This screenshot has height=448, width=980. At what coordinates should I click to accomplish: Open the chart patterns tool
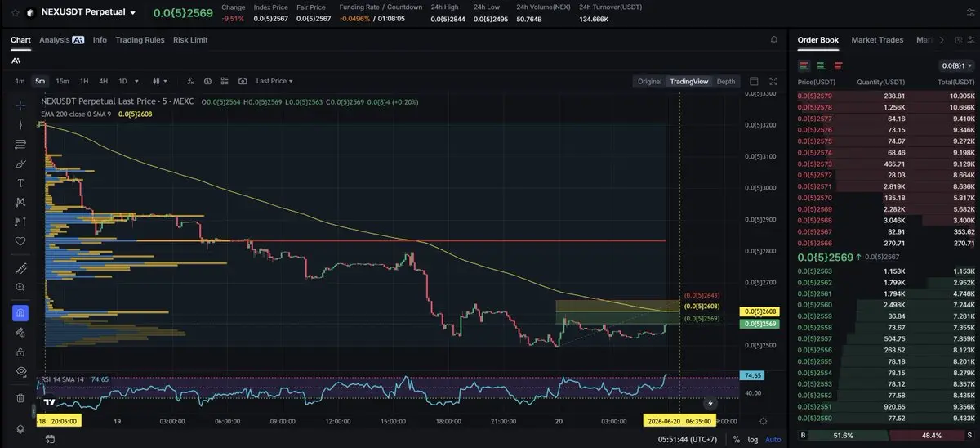point(20,202)
